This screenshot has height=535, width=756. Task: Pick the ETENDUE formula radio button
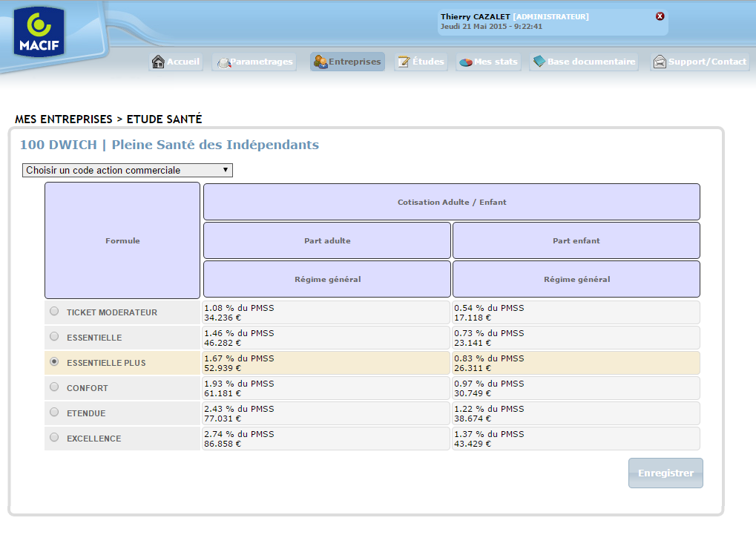tap(54, 413)
